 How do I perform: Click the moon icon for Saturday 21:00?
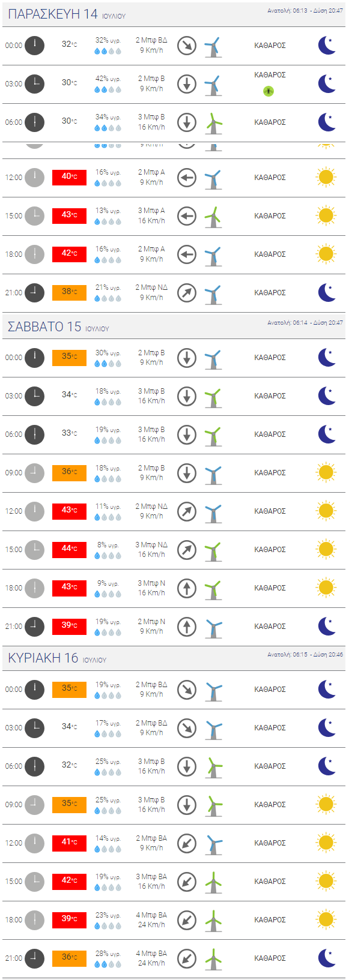[326, 627]
